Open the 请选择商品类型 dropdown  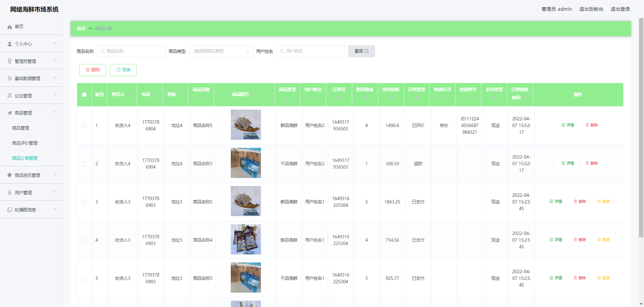(221, 51)
